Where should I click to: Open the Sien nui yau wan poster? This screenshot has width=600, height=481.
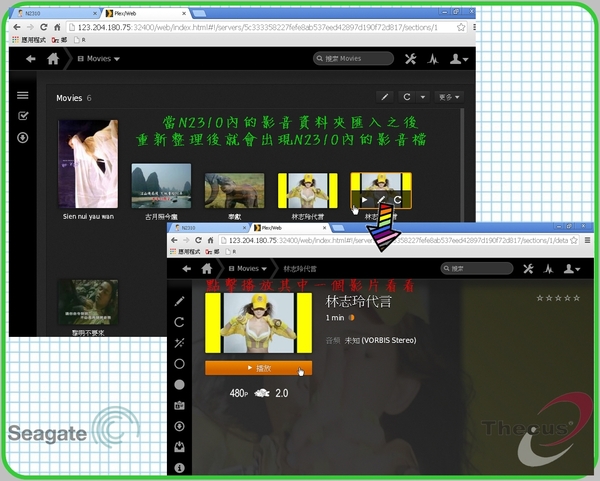pos(88,164)
